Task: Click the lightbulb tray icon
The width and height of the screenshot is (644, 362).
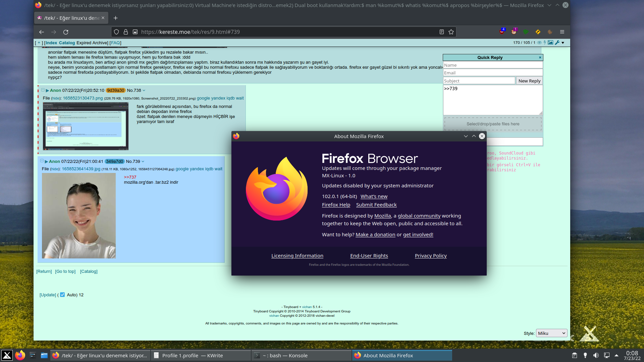Action: click(x=585, y=355)
